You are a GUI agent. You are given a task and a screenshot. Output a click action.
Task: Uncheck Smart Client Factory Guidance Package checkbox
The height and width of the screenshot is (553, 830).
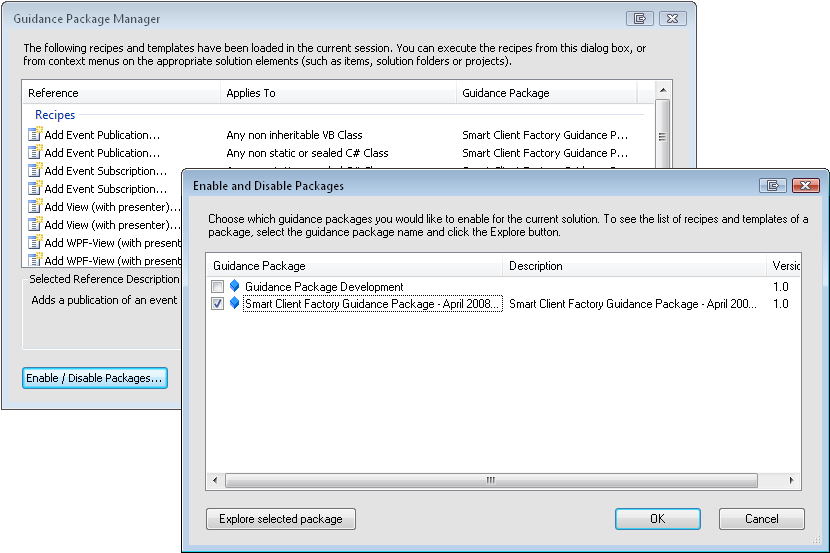pyautogui.click(x=218, y=303)
